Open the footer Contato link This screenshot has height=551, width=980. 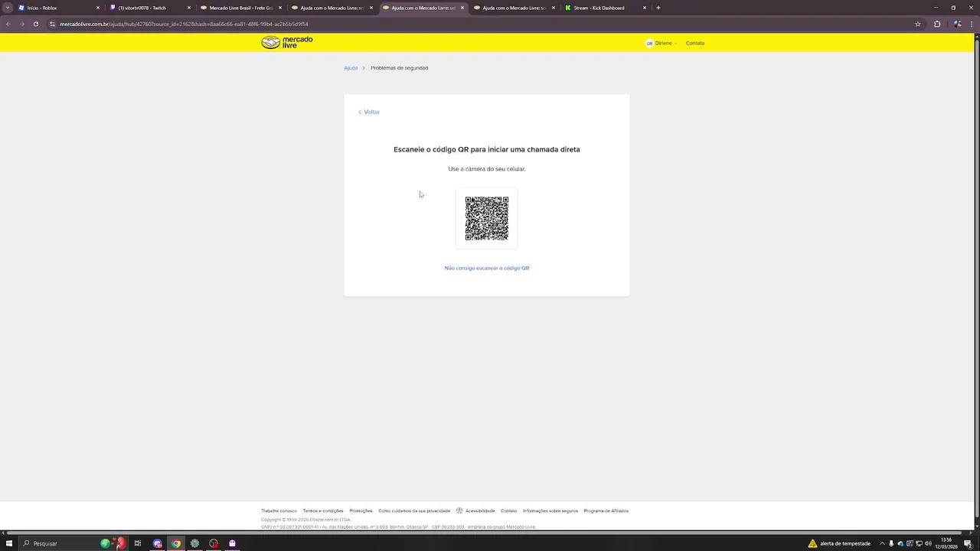pos(509,510)
